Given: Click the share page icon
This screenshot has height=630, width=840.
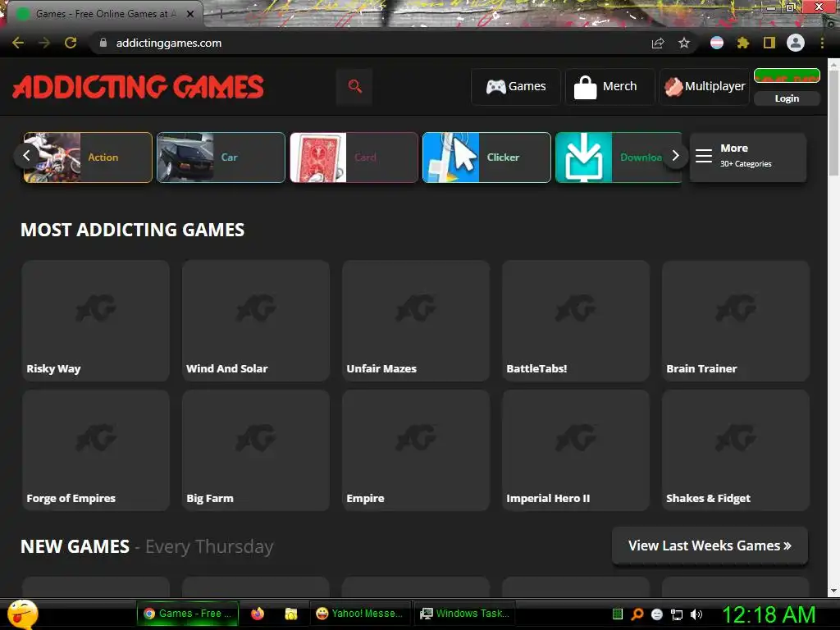Looking at the screenshot, I should [658, 43].
